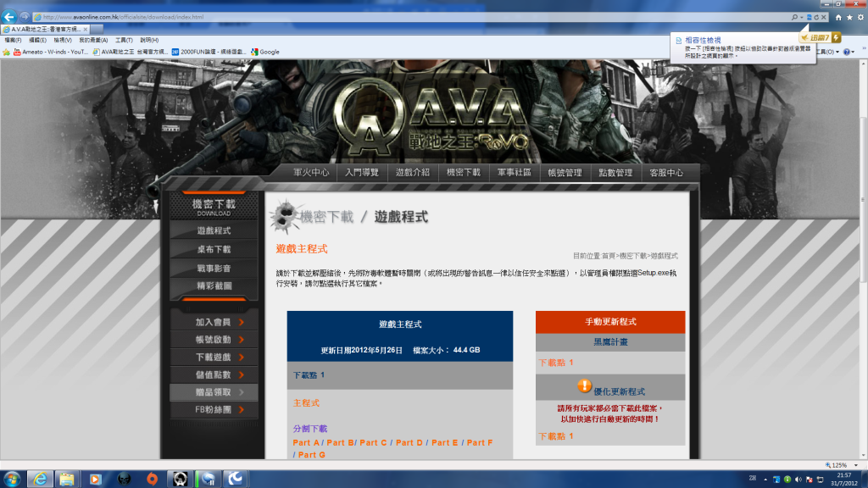Open the Windows Start button

(12, 480)
